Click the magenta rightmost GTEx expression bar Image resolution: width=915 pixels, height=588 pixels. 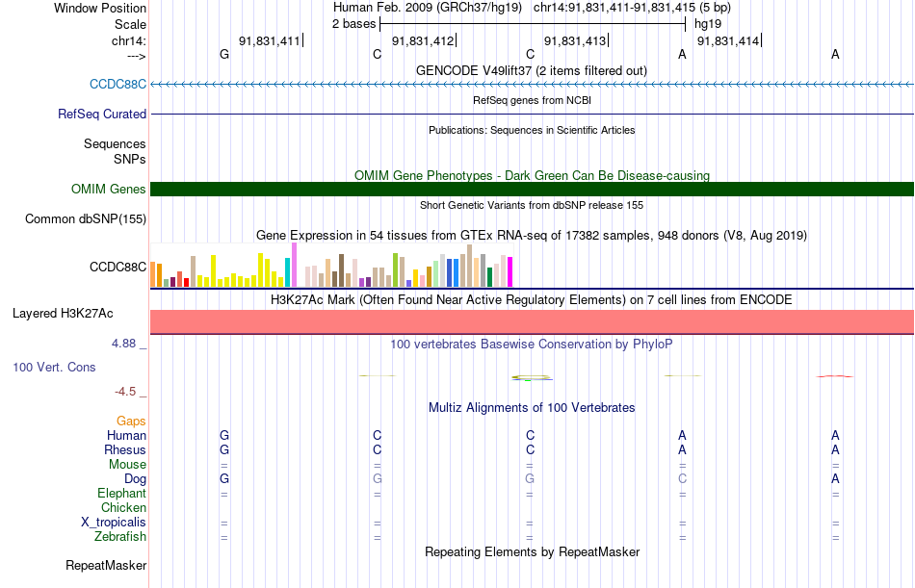click(510, 271)
